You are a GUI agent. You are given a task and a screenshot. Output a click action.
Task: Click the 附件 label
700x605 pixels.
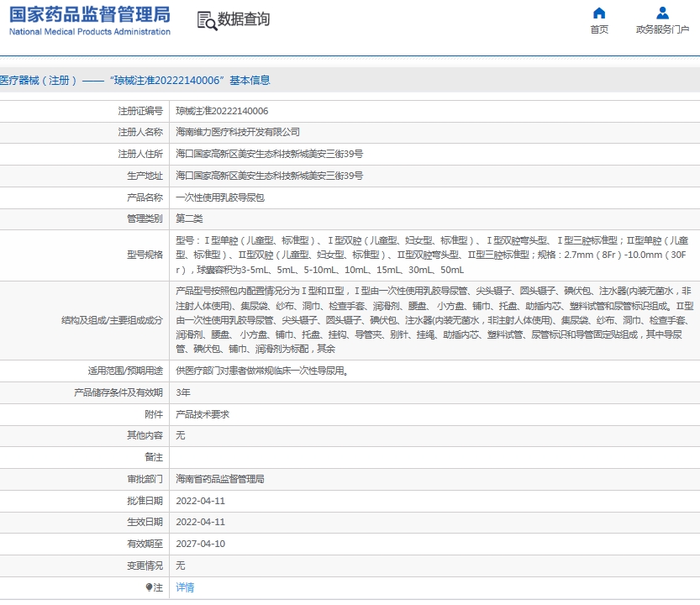(154, 414)
